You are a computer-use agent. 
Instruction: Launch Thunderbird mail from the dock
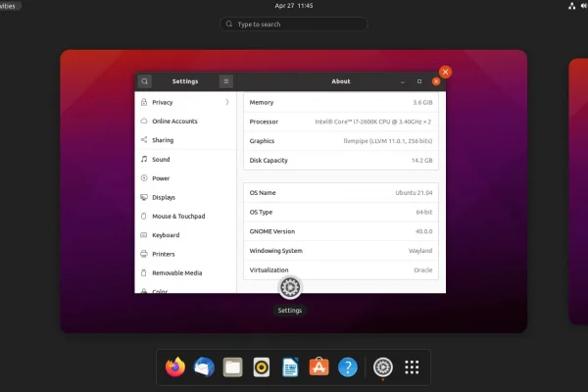(x=204, y=367)
